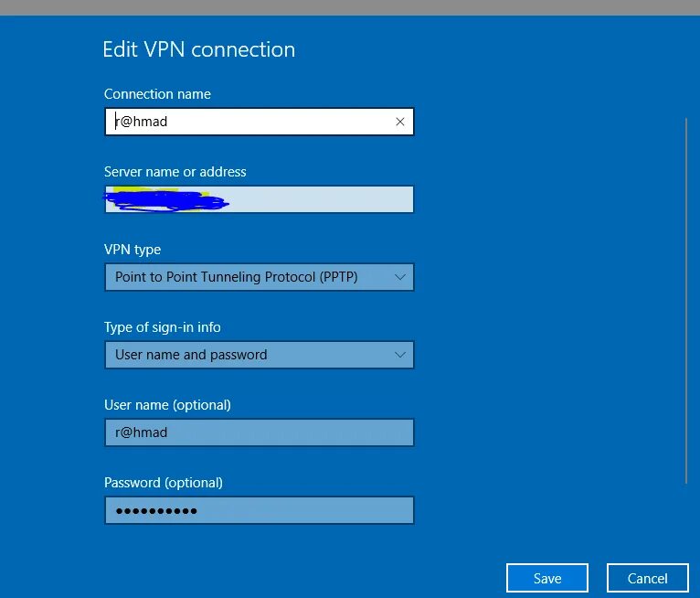Click the Server name or address label

[x=175, y=172]
